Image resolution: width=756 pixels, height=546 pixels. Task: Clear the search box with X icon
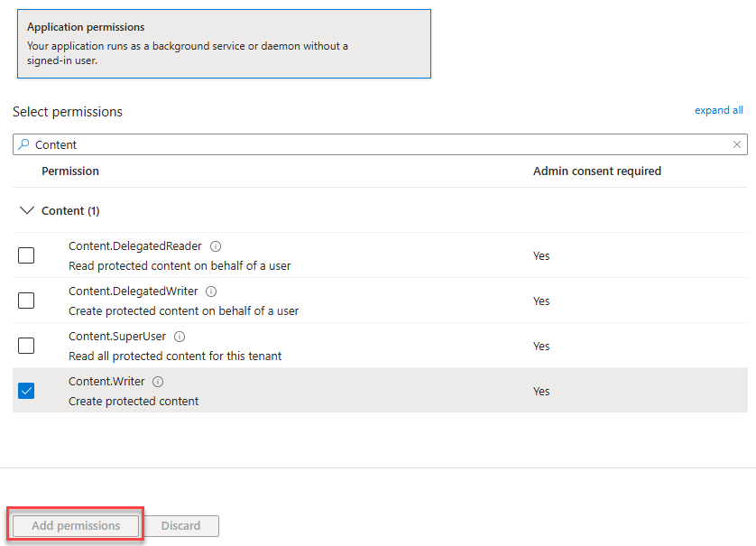[737, 144]
